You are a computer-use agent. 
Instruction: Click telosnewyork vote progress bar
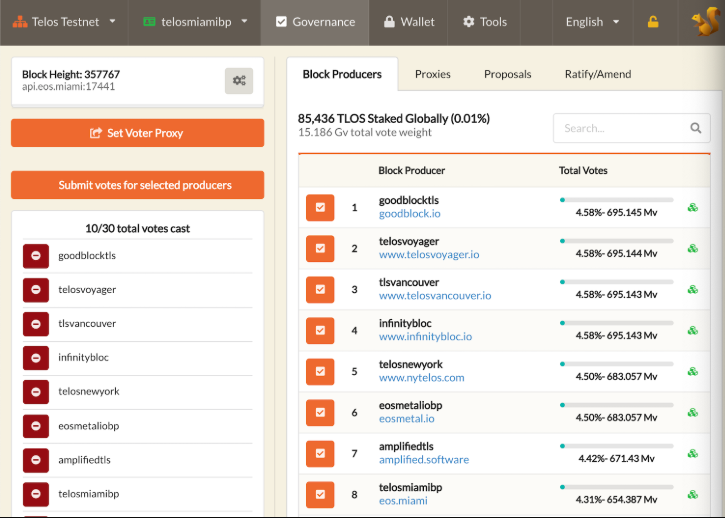617,364
